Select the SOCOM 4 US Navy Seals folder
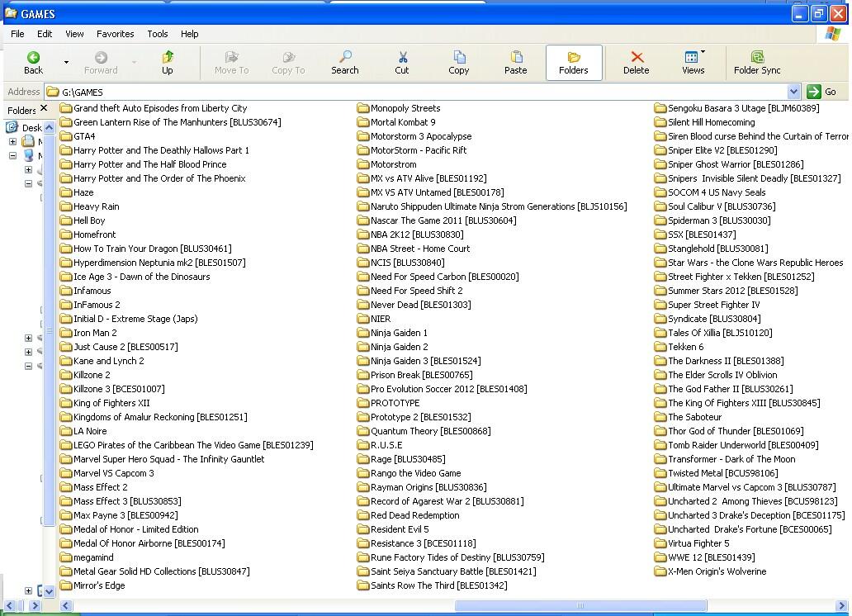 pyautogui.click(x=710, y=192)
